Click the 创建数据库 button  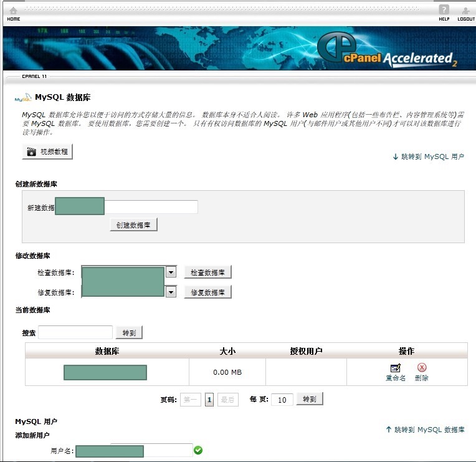pos(133,225)
